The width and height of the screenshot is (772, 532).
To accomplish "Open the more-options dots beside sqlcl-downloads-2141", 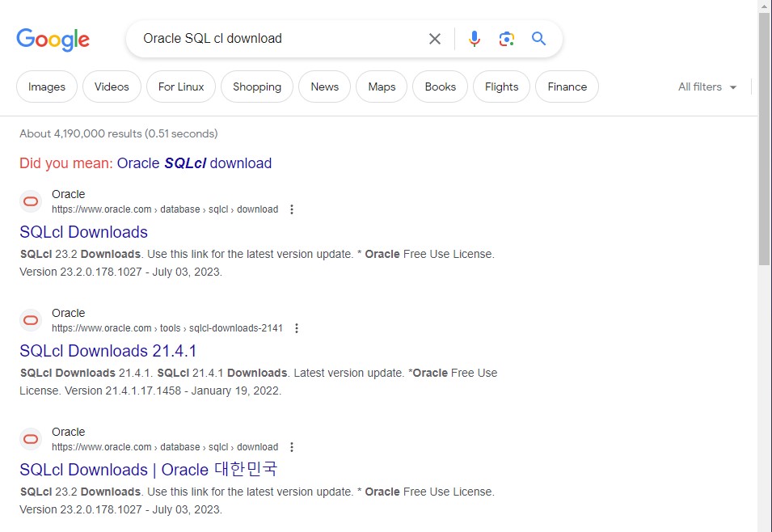I will 297,328.
